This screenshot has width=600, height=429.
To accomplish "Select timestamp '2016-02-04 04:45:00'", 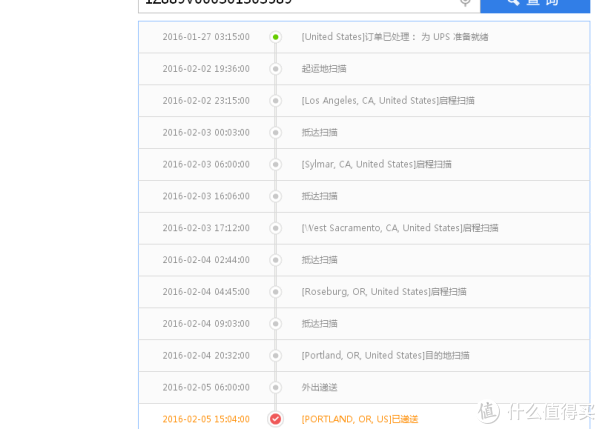I will click(206, 292).
